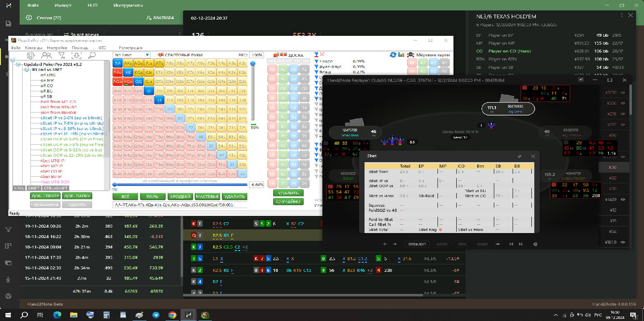The width and height of the screenshot is (644, 321).
Task: Open Chrome from the taskbar
Action: coord(172,315)
